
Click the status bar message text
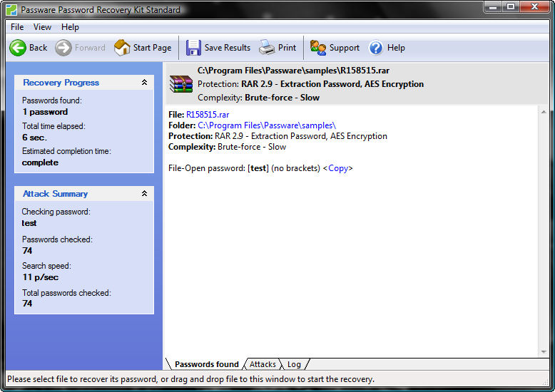190,379
